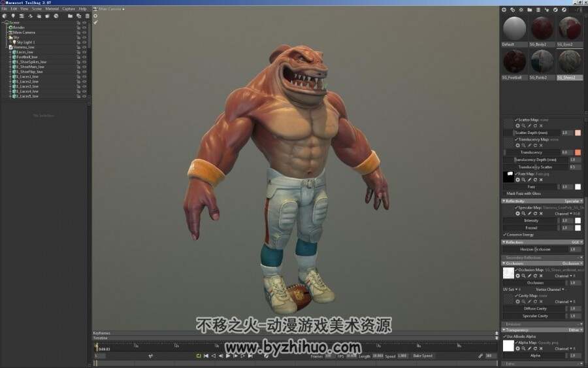Click the viewport settings gear icon
The height and width of the screenshot is (368, 588).
[x=95, y=16]
